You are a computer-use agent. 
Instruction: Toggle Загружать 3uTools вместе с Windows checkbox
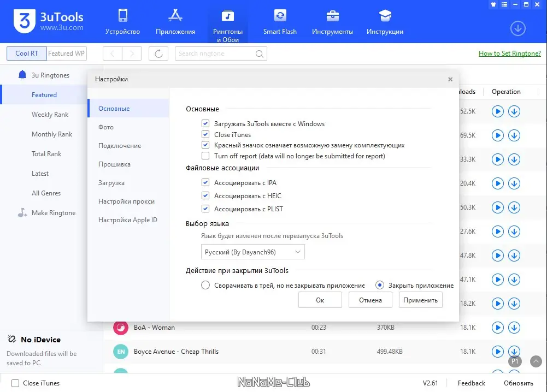click(x=205, y=124)
